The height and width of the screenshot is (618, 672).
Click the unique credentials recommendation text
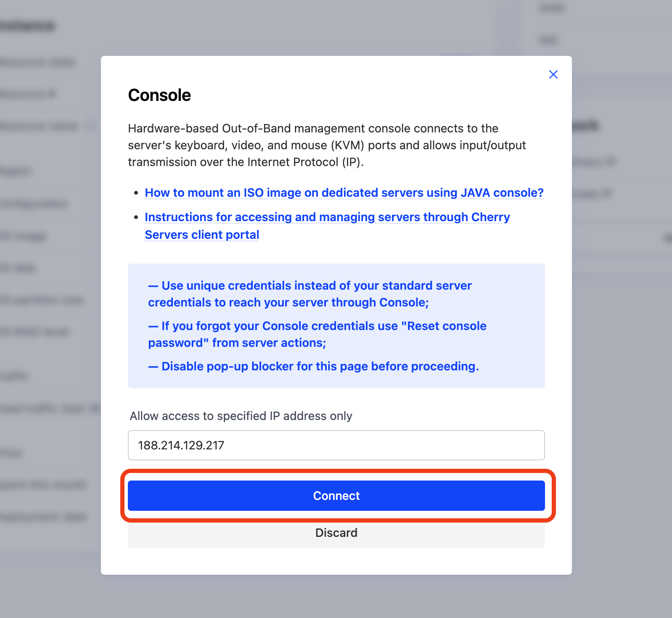click(x=310, y=293)
